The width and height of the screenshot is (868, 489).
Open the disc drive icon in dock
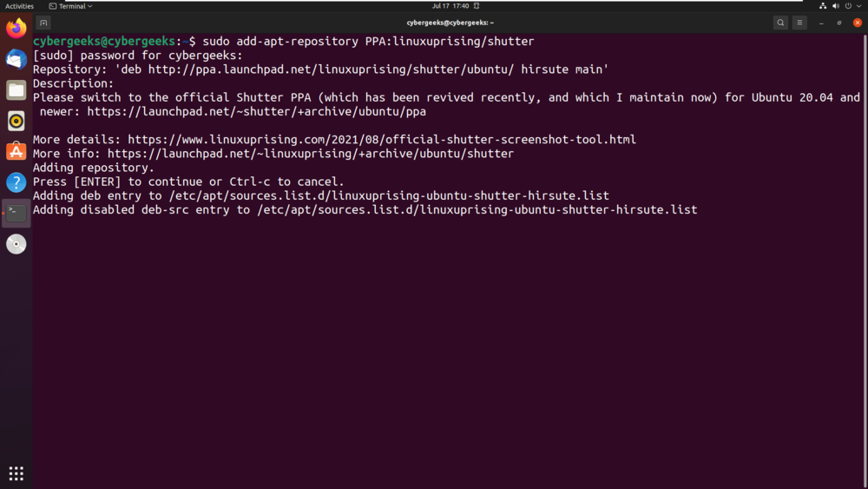[16, 244]
